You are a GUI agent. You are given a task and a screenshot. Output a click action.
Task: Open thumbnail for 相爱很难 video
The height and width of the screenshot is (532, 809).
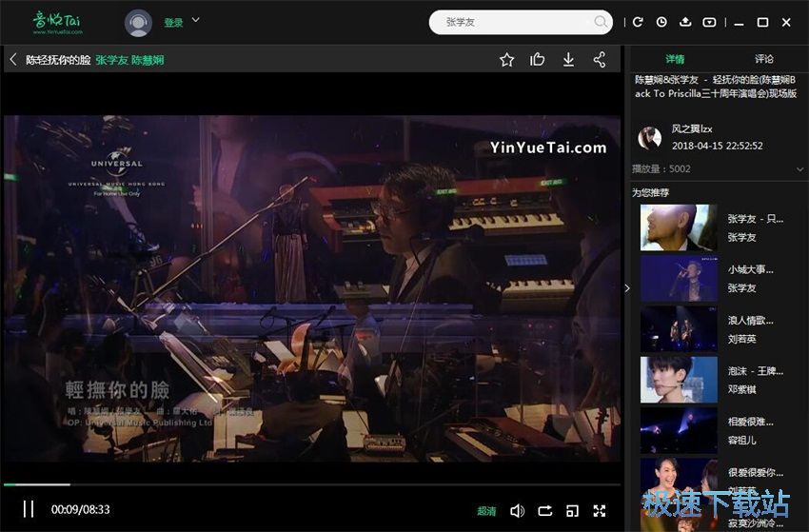point(679,430)
